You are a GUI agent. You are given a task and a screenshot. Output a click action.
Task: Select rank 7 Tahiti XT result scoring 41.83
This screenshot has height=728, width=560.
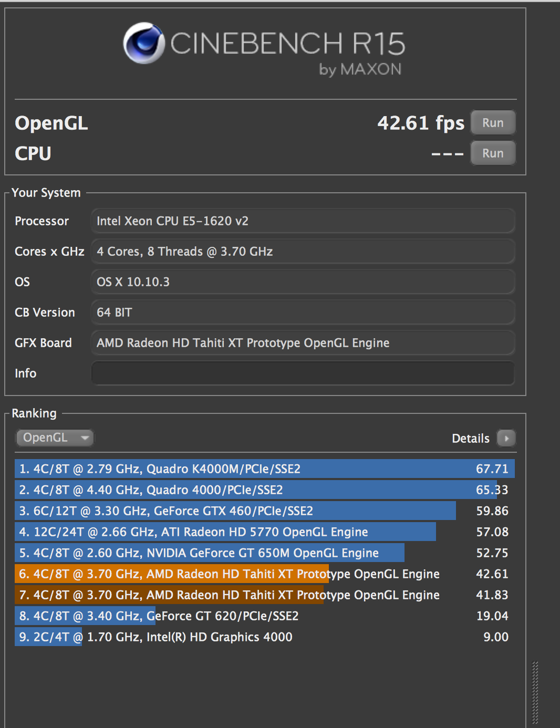[x=264, y=595]
